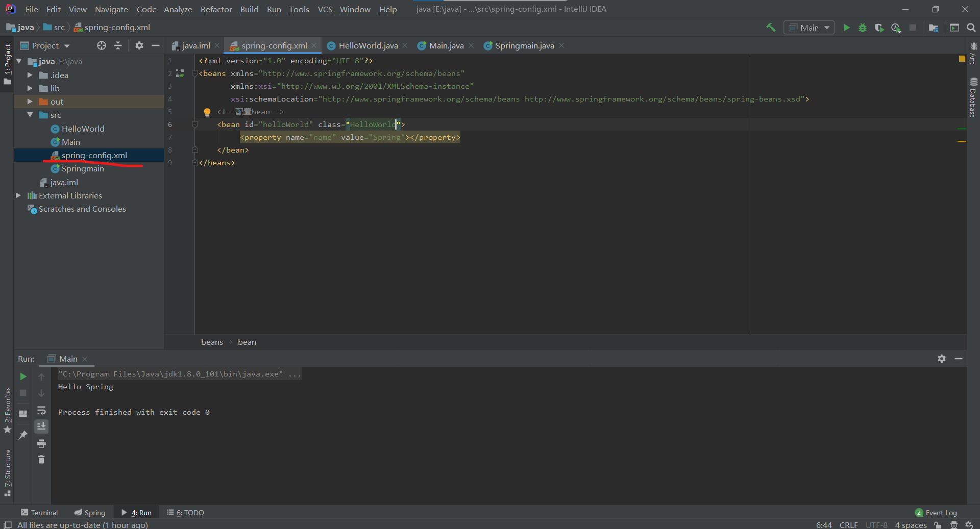Screen dimensions: 980x529
Task: Expand the .idea folder
Action: [x=30, y=75]
